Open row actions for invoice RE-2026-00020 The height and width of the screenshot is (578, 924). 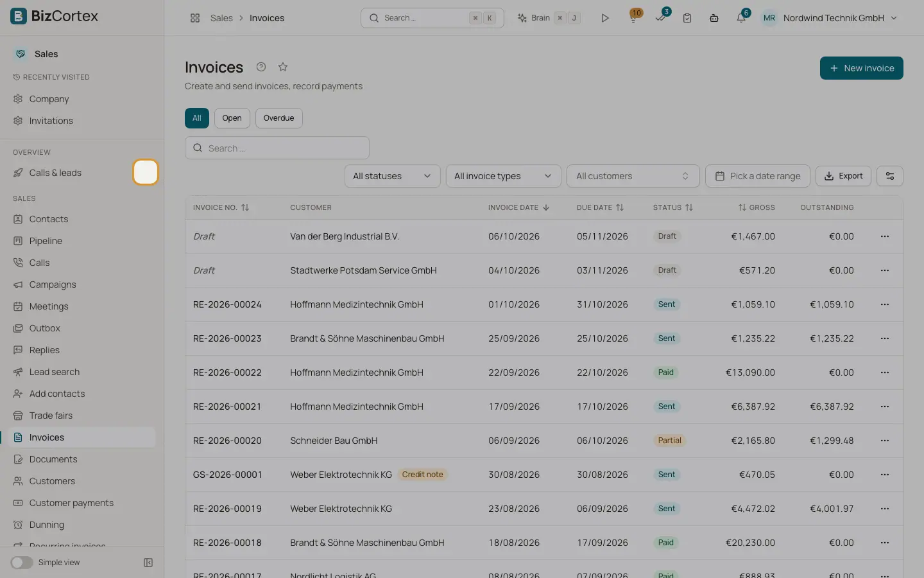click(885, 441)
